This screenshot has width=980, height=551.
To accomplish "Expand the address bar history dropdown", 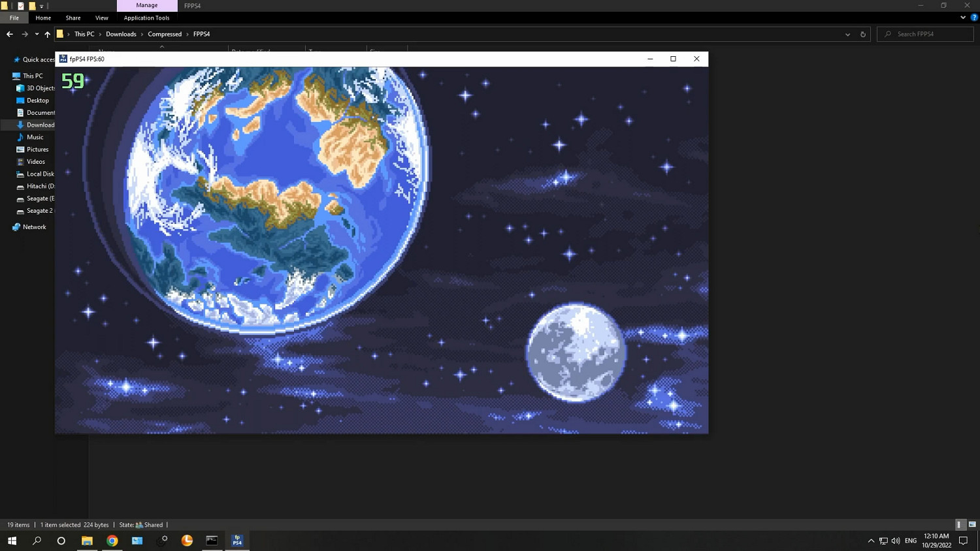I will point(847,34).
